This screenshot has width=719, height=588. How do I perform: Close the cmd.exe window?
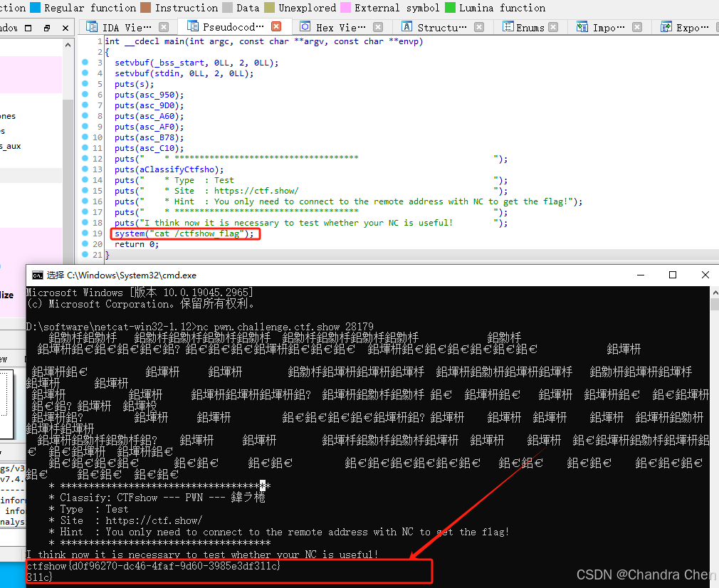click(x=705, y=275)
